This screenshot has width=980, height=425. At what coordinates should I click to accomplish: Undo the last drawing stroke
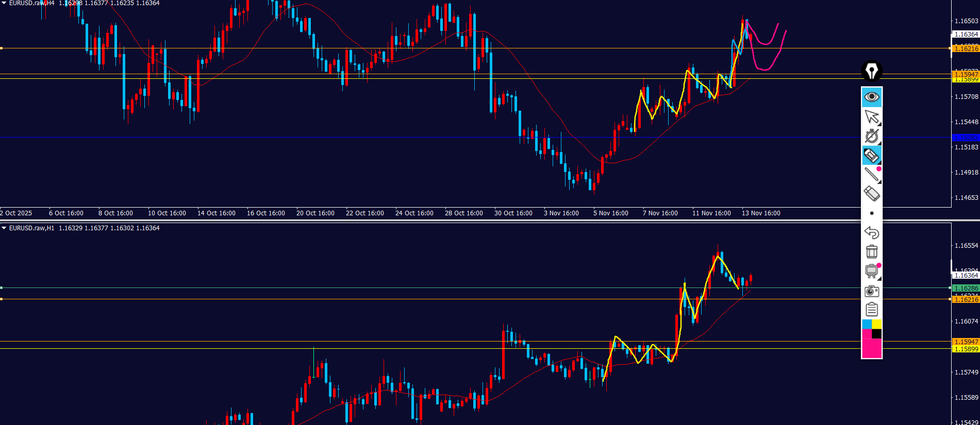pos(872,232)
